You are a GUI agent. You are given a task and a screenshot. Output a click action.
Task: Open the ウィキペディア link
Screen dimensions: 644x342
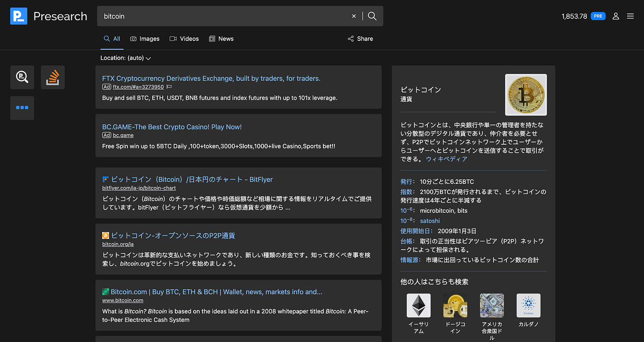pos(447,159)
